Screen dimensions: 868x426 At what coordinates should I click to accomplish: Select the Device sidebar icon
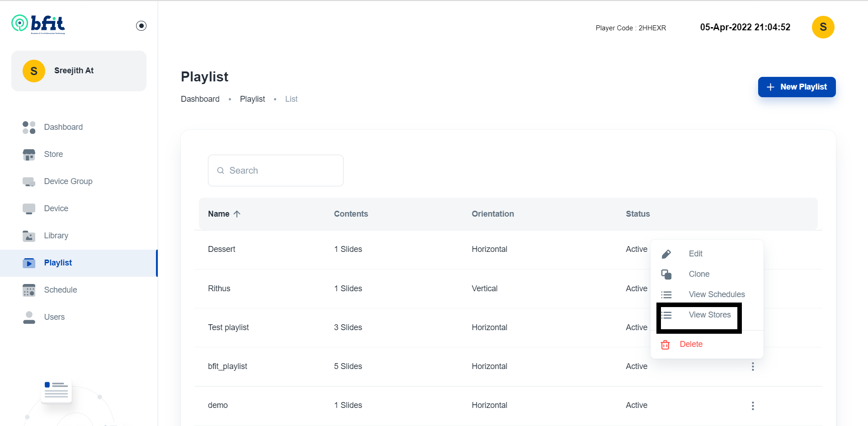(29, 209)
